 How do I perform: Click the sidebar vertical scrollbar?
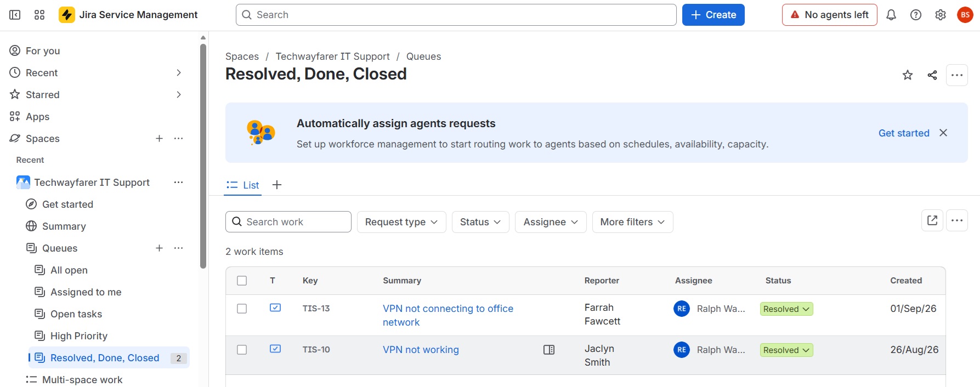click(203, 156)
